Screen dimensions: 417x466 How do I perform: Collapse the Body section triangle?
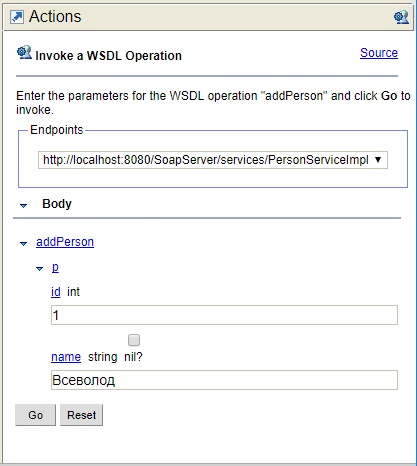pos(23,206)
